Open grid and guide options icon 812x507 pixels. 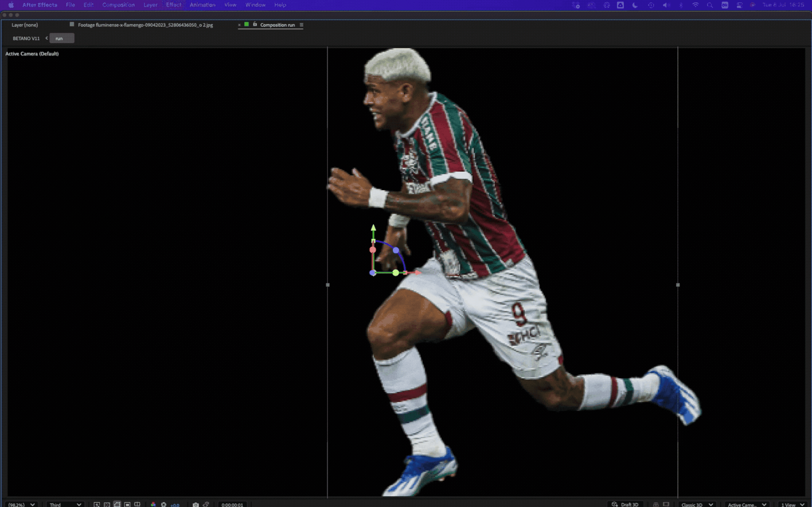(x=137, y=504)
